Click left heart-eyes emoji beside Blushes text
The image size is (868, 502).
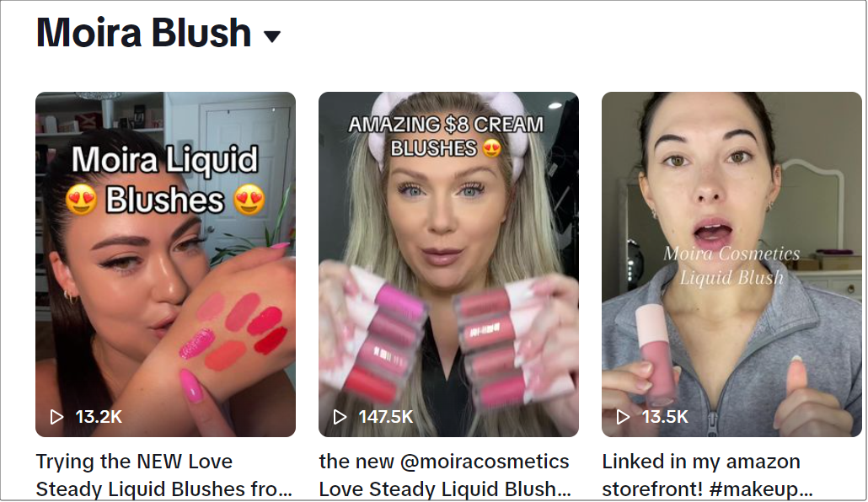point(82,200)
